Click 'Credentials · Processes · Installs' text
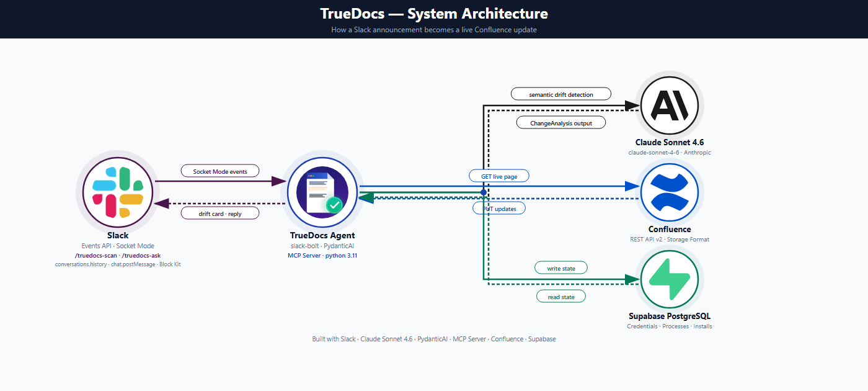Image resolution: width=868 pixels, height=391 pixels. [670, 326]
